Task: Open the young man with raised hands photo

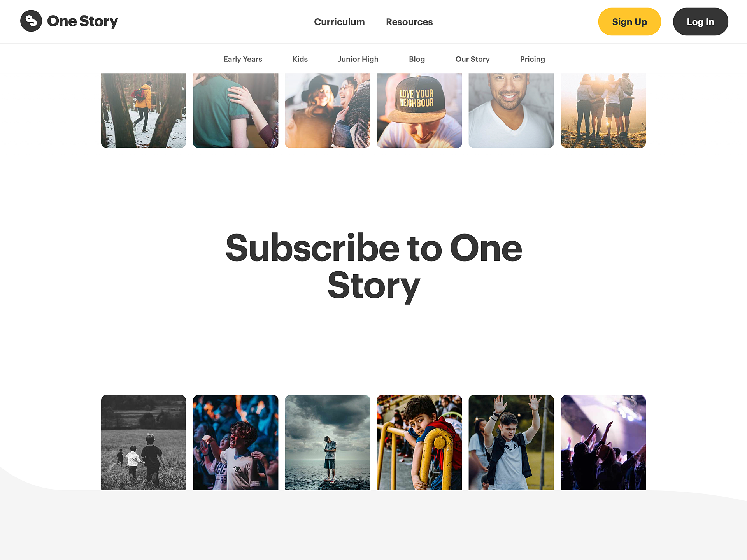Action: [x=511, y=442]
